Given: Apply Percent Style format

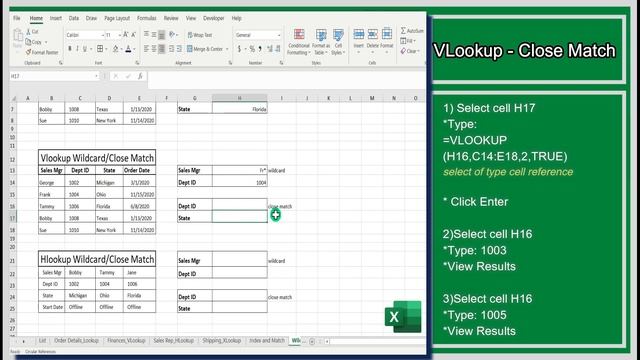Looking at the screenshot, I should [252, 49].
